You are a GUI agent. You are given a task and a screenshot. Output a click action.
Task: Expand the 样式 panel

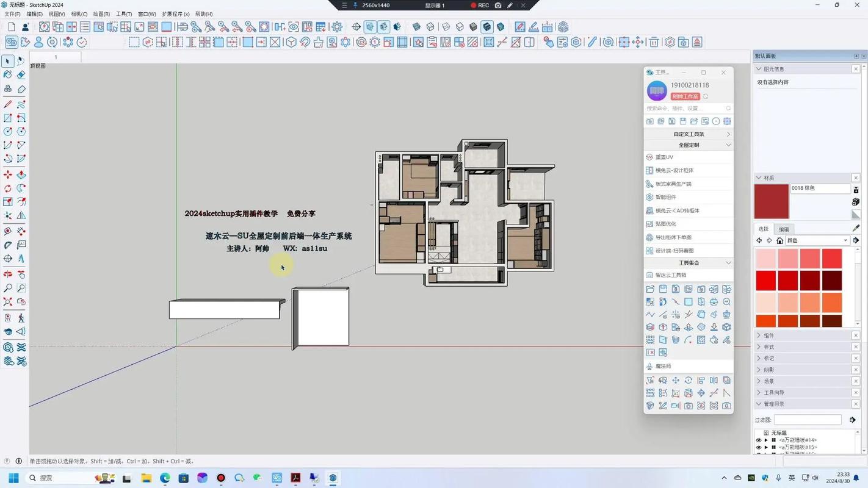pos(759,347)
